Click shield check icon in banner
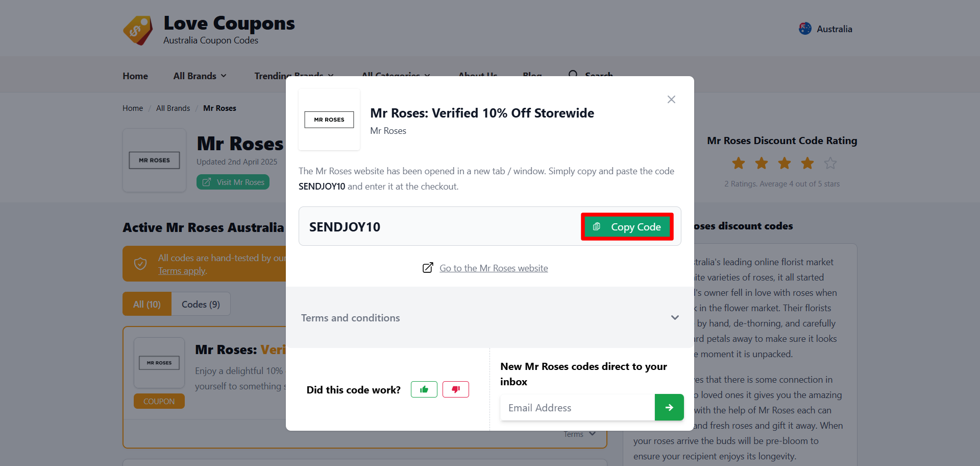 pyautogui.click(x=140, y=264)
